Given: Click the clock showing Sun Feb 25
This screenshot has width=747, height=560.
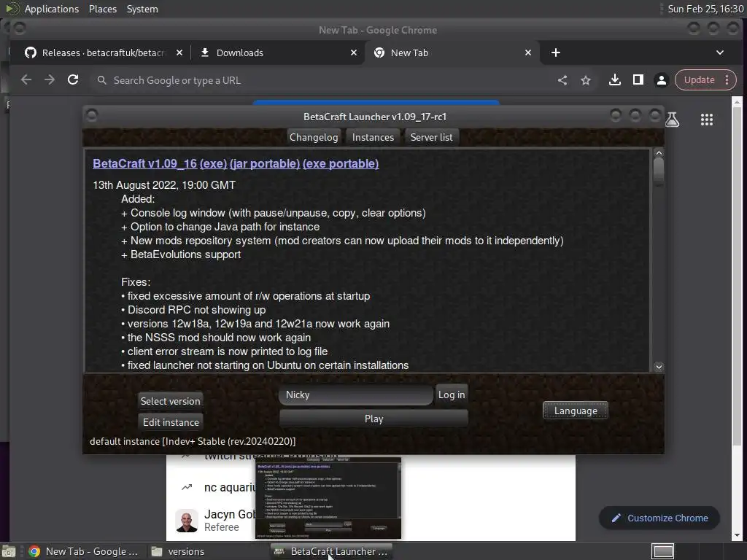Looking at the screenshot, I should pos(705,9).
